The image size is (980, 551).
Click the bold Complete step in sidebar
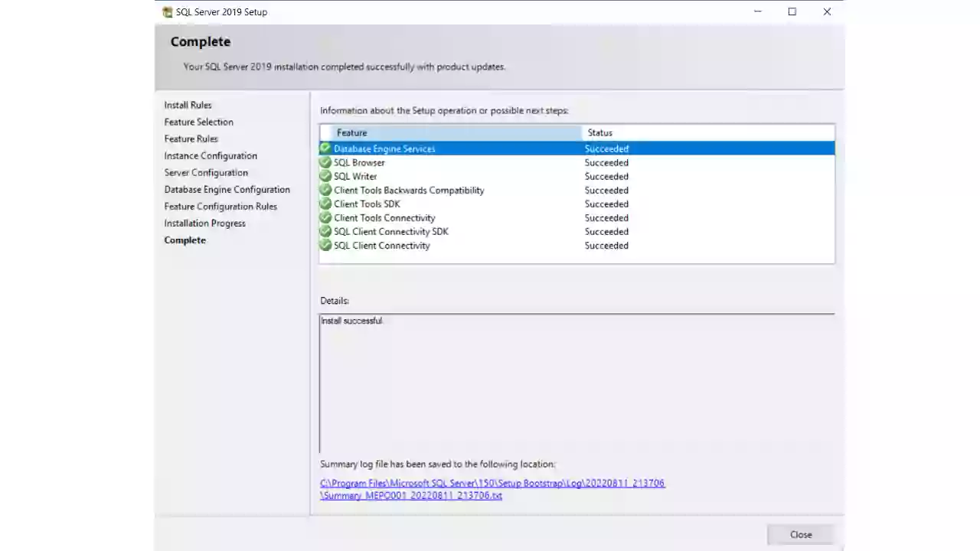click(x=185, y=240)
